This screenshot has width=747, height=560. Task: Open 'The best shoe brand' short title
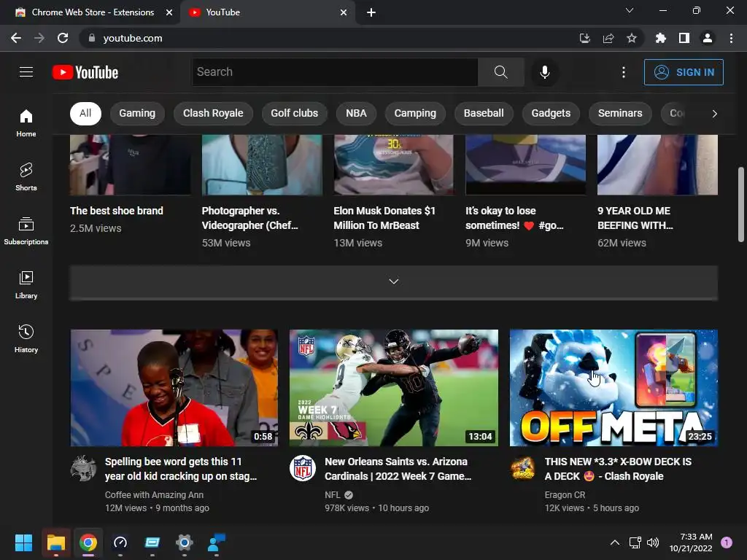coord(117,211)
